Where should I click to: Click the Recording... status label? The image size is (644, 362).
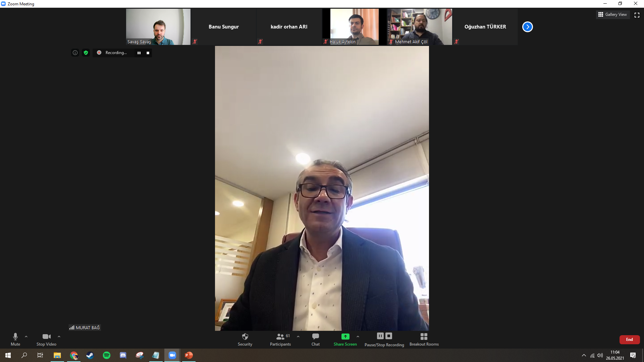116,53
